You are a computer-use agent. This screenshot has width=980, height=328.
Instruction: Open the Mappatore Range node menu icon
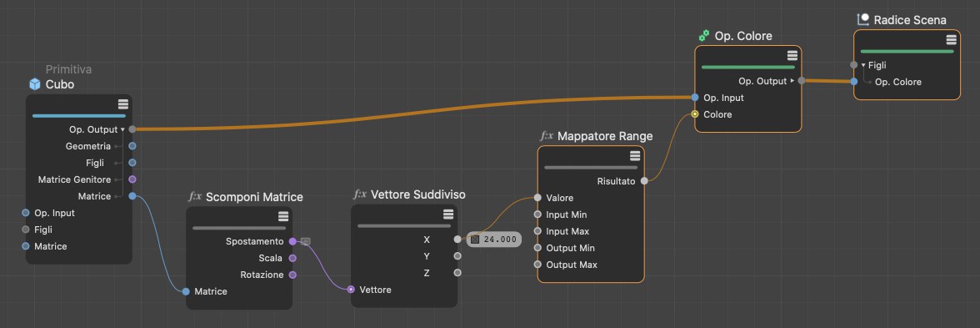(x=635, y=156)
